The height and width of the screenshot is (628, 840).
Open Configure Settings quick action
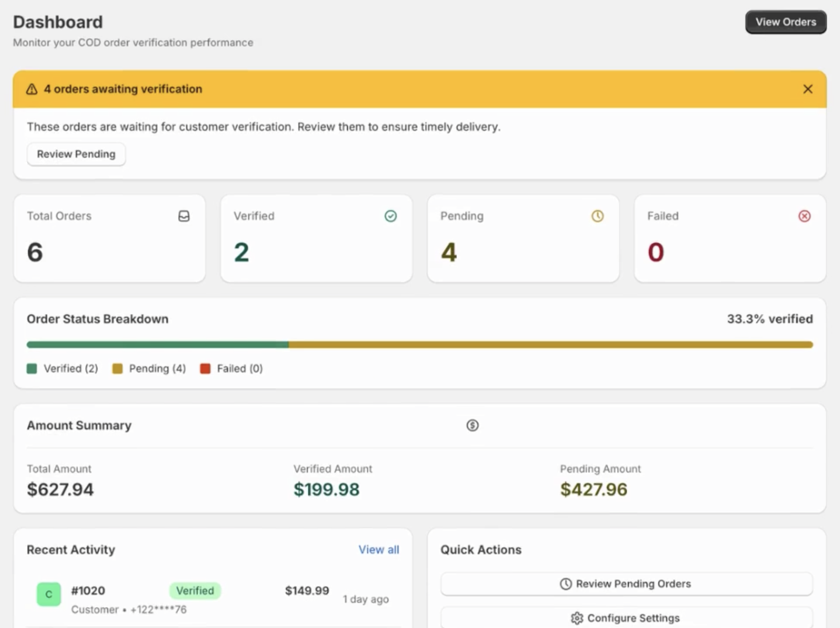(x=626, y=618)
